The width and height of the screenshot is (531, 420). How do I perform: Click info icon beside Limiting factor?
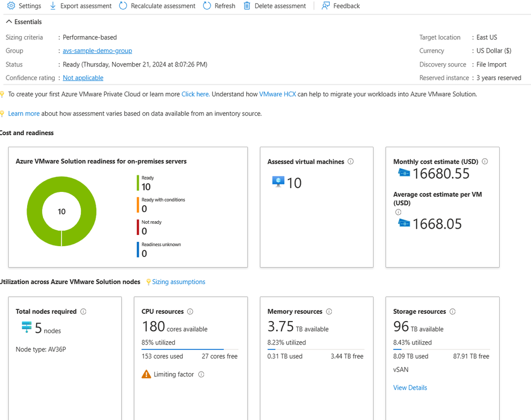click(x=201, y=374)
